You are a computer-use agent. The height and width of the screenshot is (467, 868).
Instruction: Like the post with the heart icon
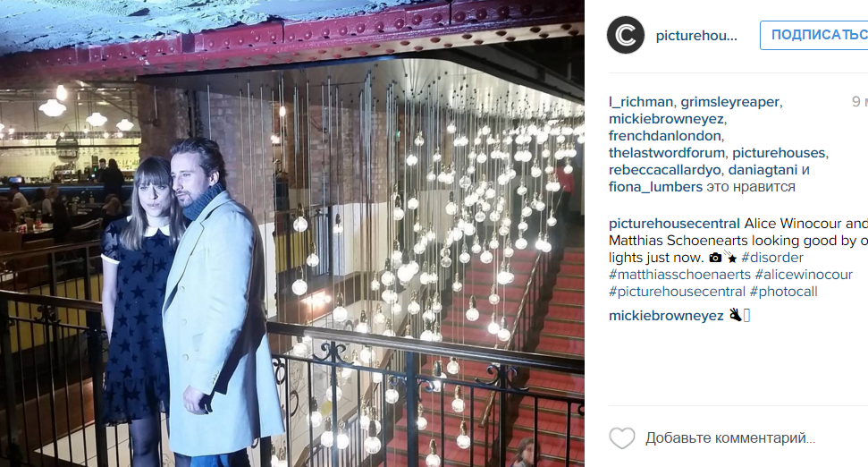click(622, 438)
